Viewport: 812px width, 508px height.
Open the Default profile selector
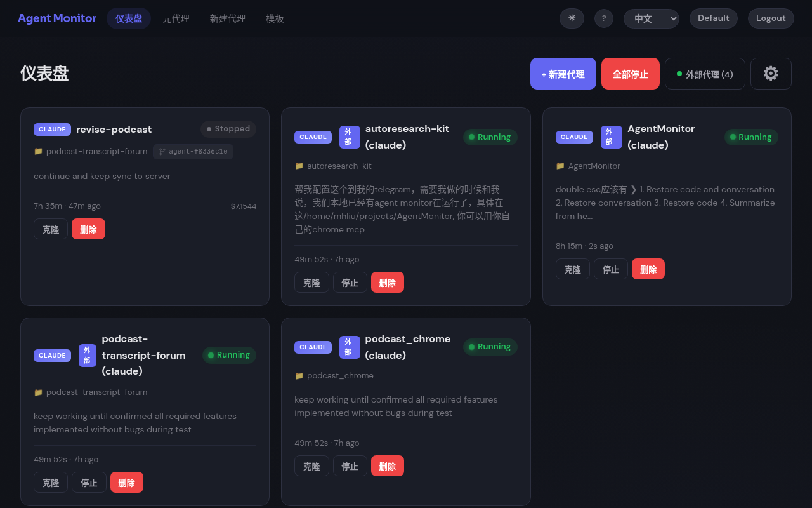[713, 18]
